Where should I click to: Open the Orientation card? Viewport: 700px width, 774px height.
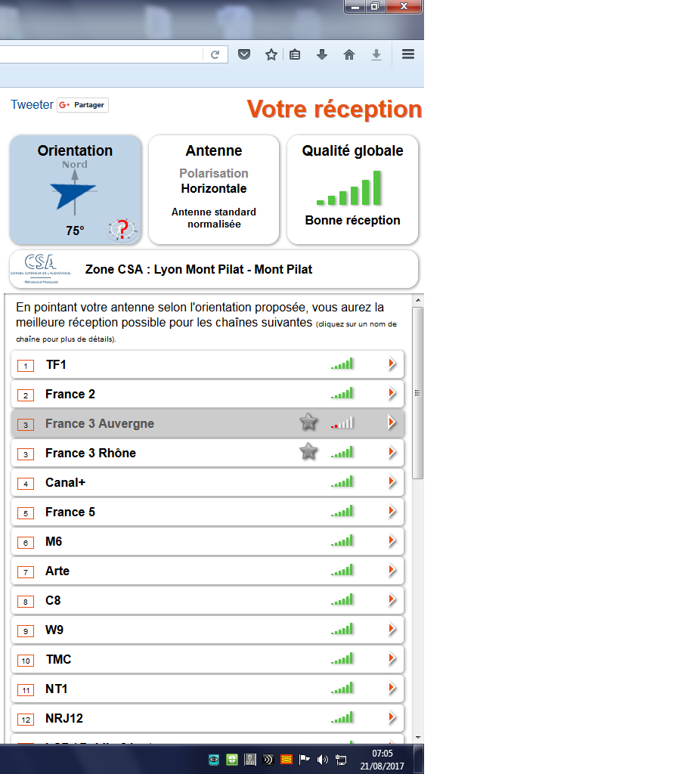[x=76, y=190]
